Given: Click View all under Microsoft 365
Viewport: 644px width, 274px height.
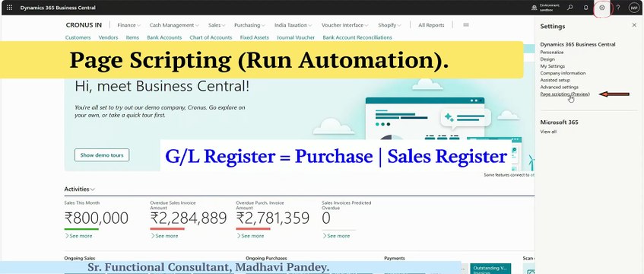Looking at the screenshot, I should coord(548,132).
